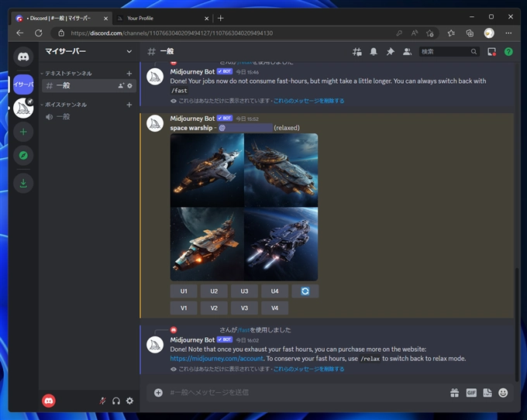This screenshot has height=420, width=527.
Task: Click the U2 upscale button
Action: (x=214, y=291)
